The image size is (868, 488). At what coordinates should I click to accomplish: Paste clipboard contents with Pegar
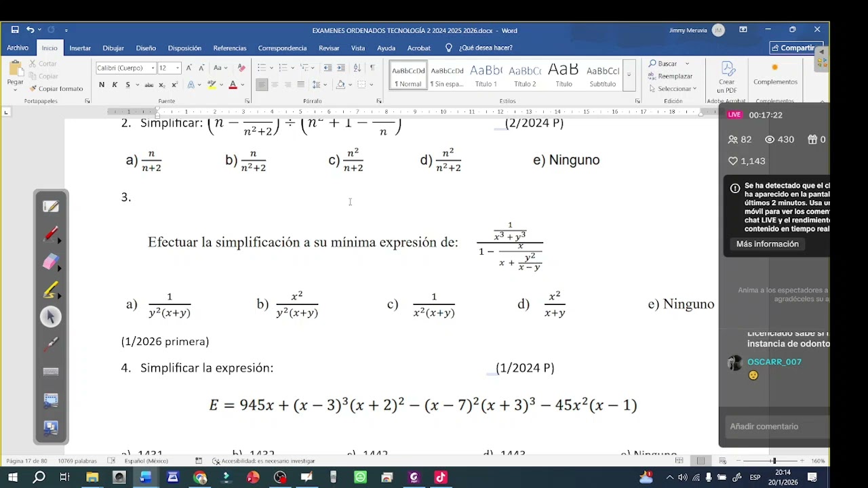pyautogui.click(x=15, y=73)
